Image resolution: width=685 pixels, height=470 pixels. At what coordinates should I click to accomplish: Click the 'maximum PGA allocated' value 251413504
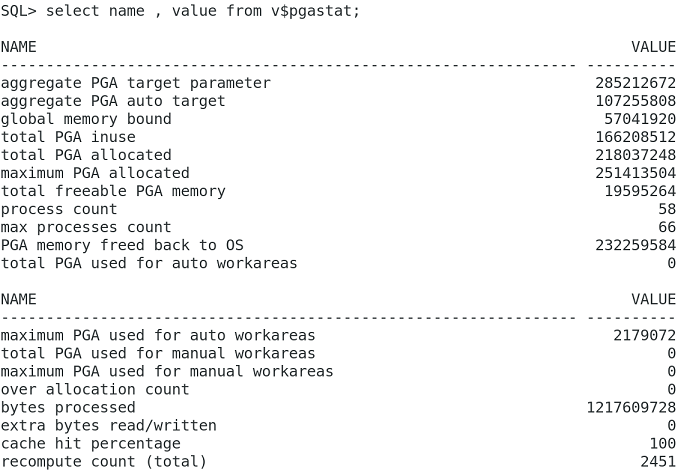click(635, 173)
